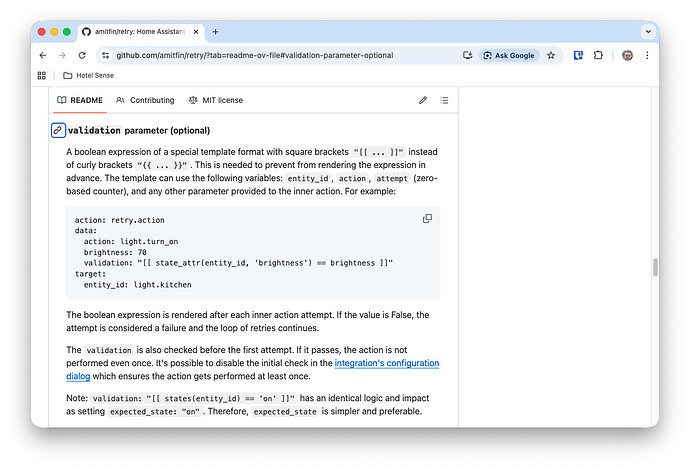690x467 pixels.
Task: Open the README outline list icon
Action: point(444,100)
